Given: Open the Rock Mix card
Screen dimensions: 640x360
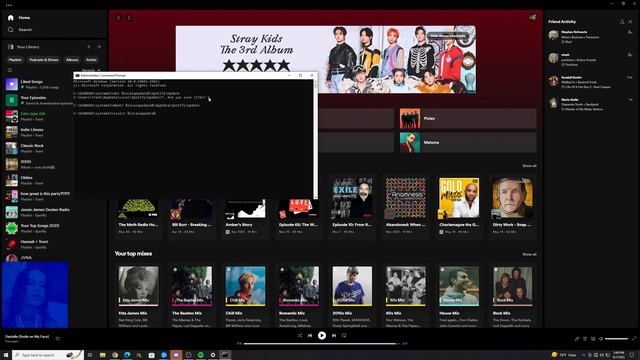Looking at the screenshot, I should coord(512,296).
